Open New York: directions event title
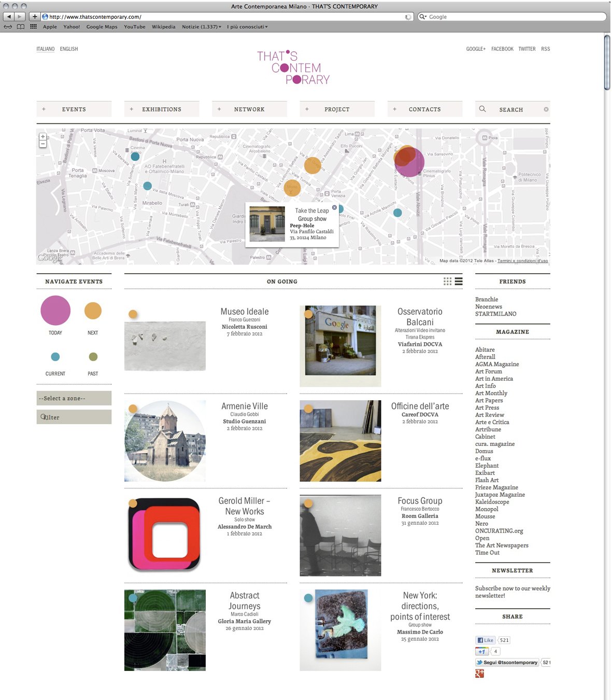 click(x=420, y=606)
